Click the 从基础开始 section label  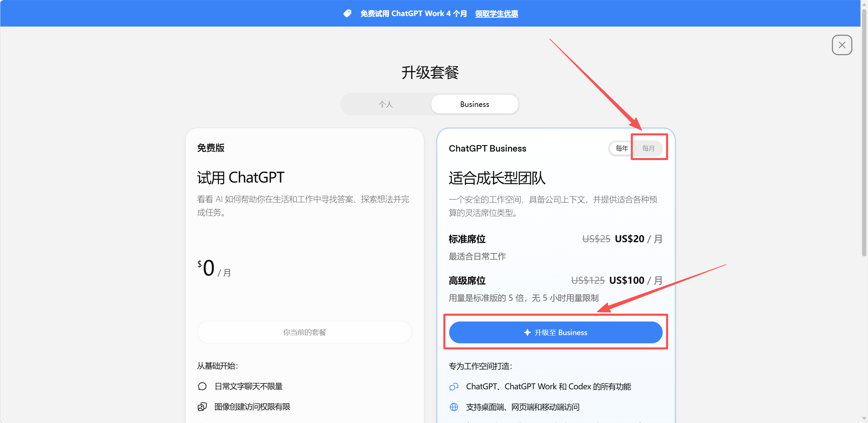[218, 366]
